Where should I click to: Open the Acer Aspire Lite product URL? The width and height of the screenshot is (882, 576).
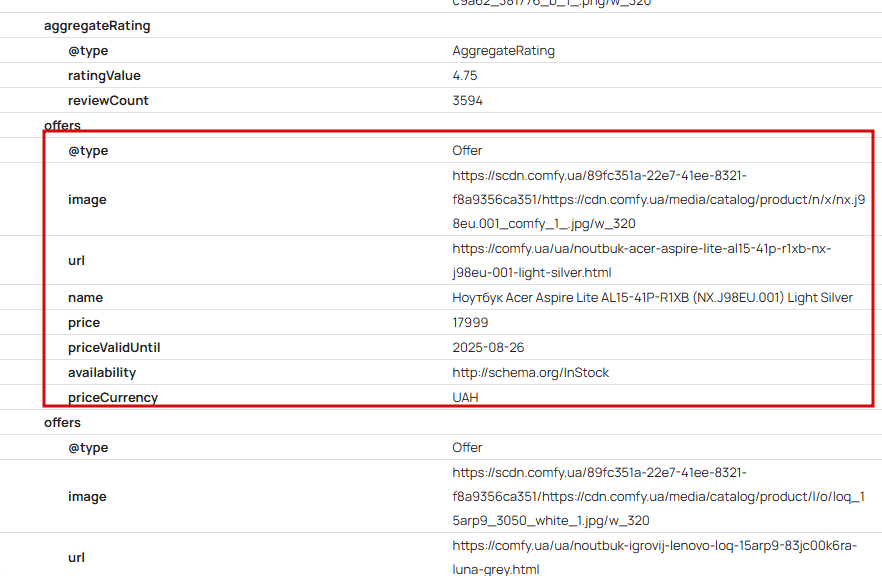[x=642, y=260]
